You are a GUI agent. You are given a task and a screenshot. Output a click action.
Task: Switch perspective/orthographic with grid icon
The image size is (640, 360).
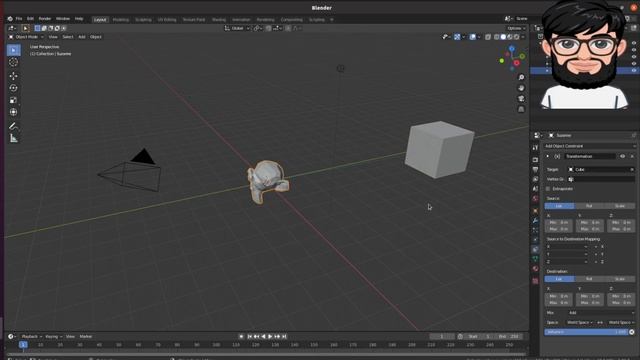tap(521, 109)
